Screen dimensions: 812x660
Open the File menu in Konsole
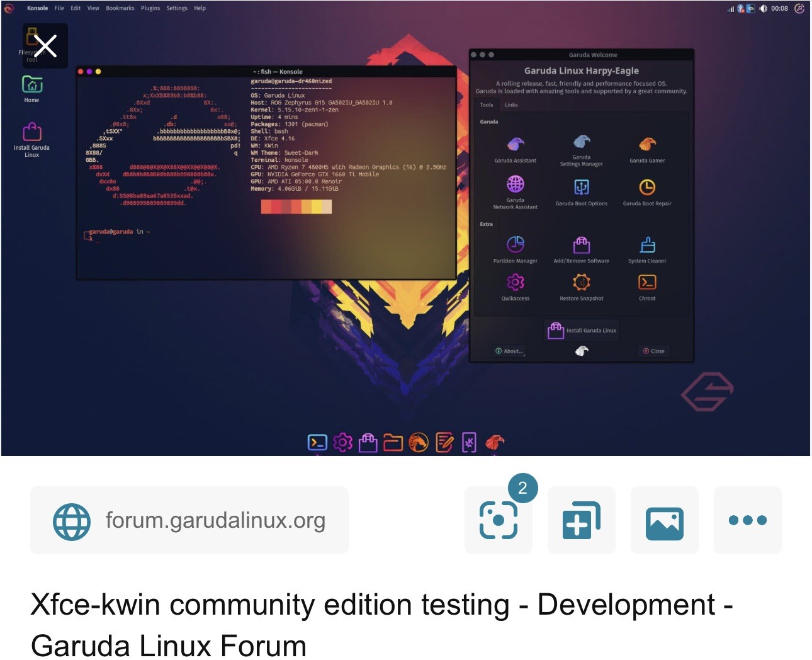pos(59,8)
